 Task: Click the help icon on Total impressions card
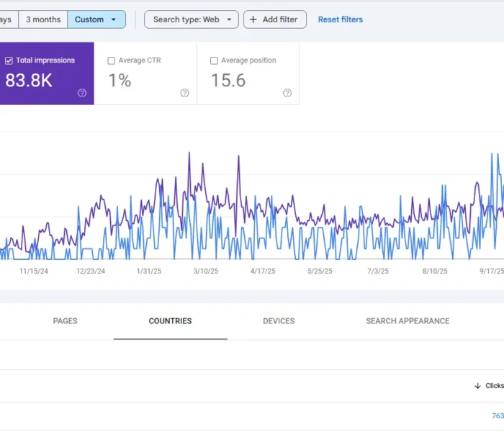[82, 93]
